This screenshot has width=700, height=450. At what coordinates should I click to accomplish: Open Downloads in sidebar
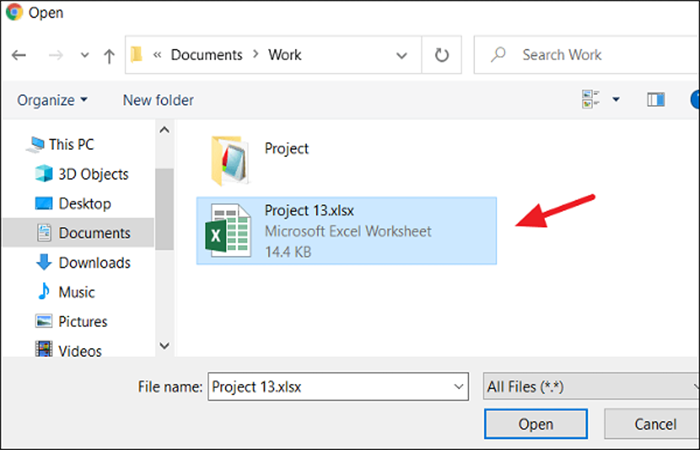click(x=95, y=262)
